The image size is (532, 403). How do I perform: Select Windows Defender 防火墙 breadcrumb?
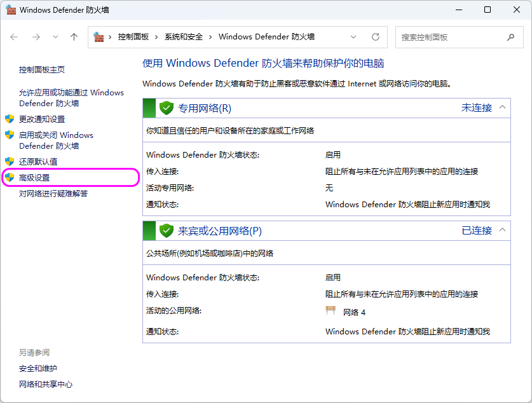pyautogui.click(x=266, y=37)
